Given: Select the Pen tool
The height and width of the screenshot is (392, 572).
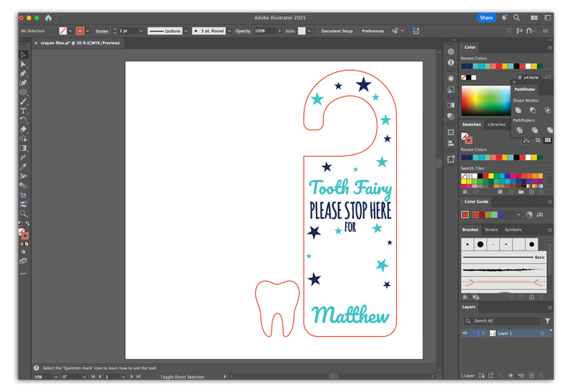Looking at the screenshot, I should [x=24, y=74].
